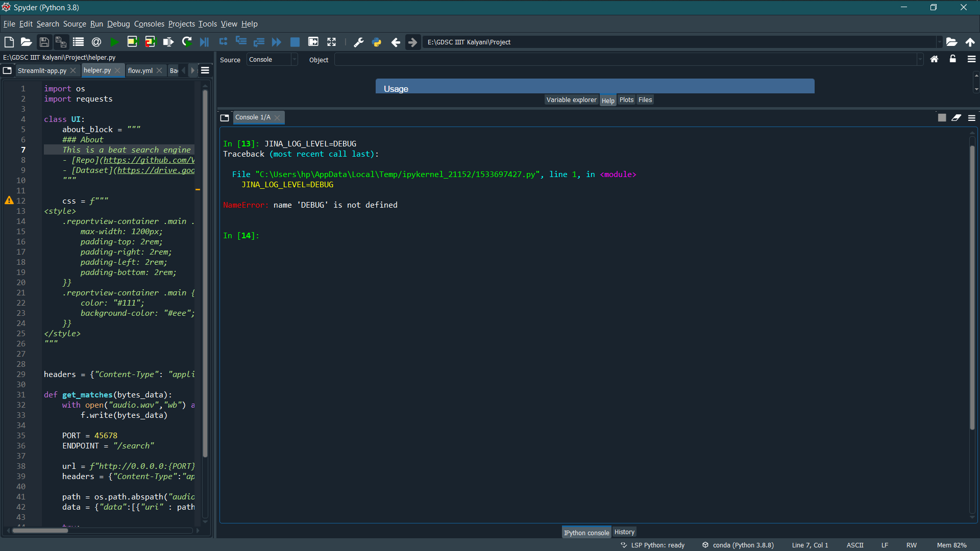Open the PYTHONPATH manager Python icon
Viewport: 980px width, 551px height.
tap(377, 42)
